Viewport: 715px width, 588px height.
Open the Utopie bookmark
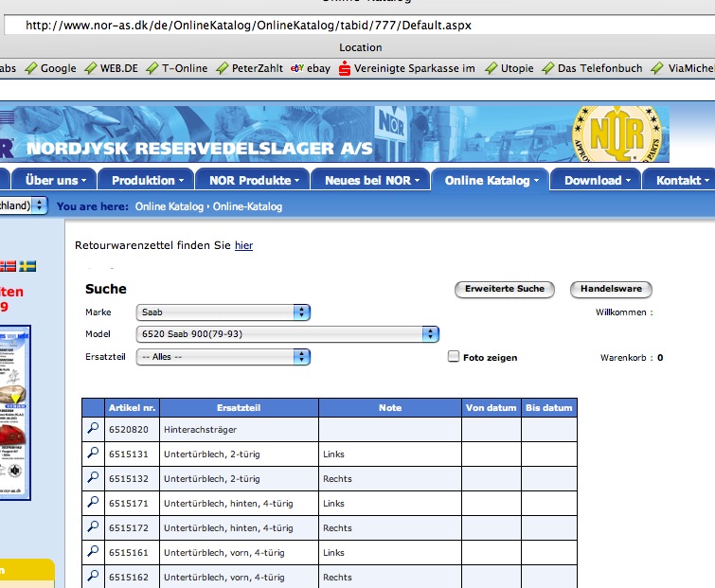(509, 68)
